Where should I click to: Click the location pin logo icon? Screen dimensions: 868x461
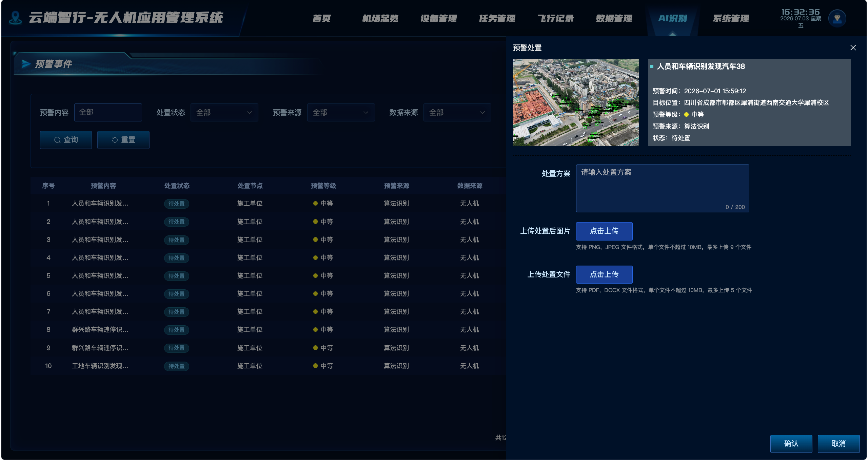pos(15,18)
